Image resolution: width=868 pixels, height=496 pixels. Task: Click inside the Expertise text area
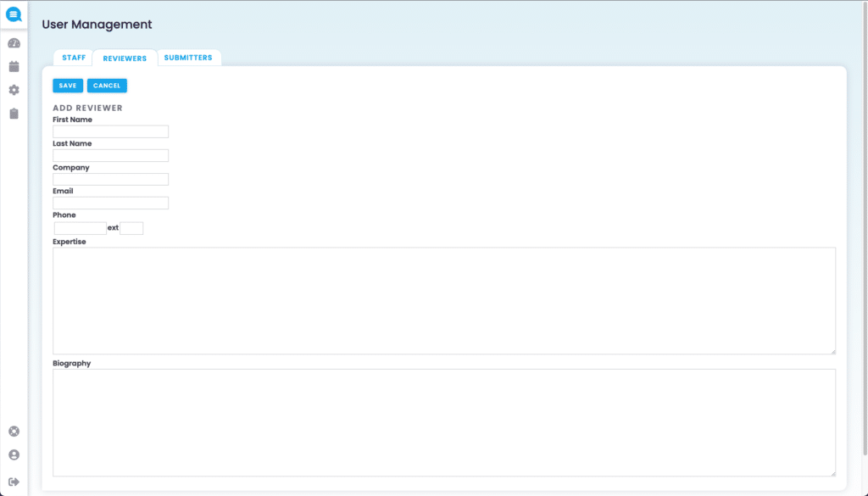point(444,301)
